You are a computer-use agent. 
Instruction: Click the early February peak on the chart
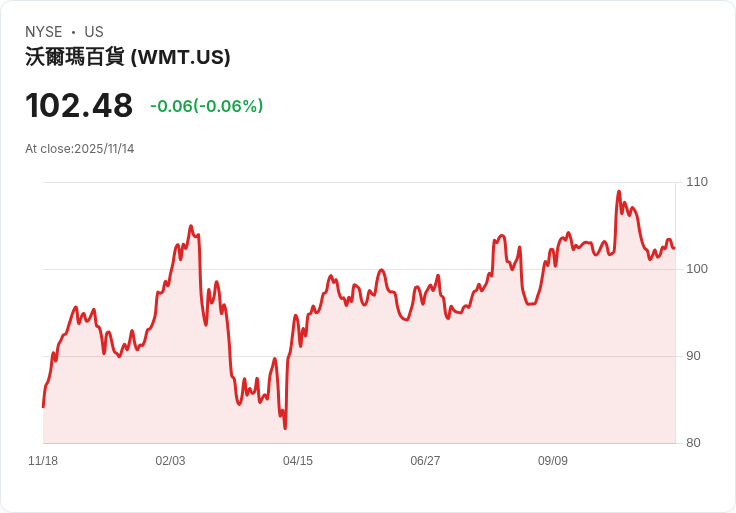point(191,227)
